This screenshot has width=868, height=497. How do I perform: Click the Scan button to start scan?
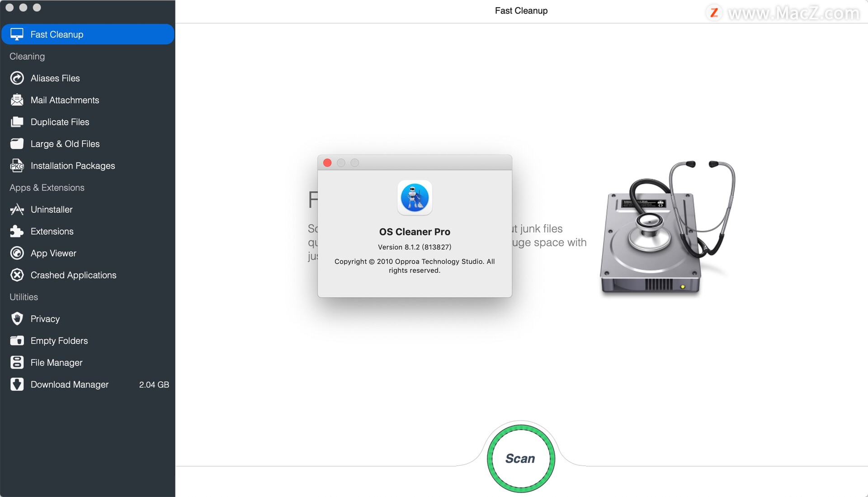519,458
